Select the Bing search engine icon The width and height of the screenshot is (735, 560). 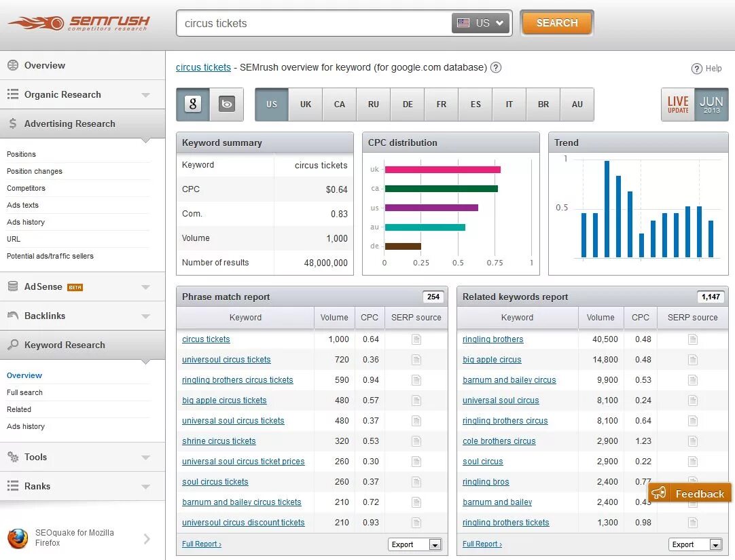point(227,104)
